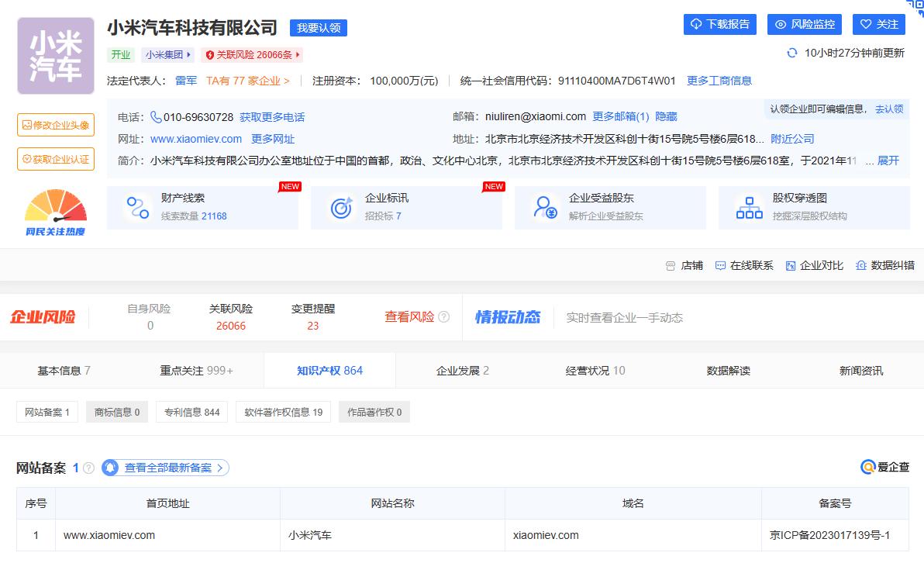Screen dimensions: 924x563
Task: Click domain cell xiaomiev.com
Action: coord(546,535)
